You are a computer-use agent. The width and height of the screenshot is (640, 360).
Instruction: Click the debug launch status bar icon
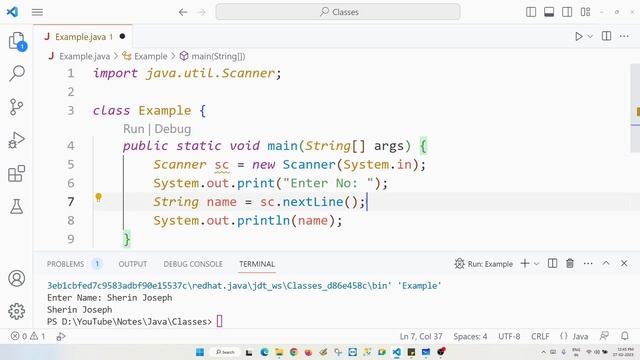tap(61, 336)
